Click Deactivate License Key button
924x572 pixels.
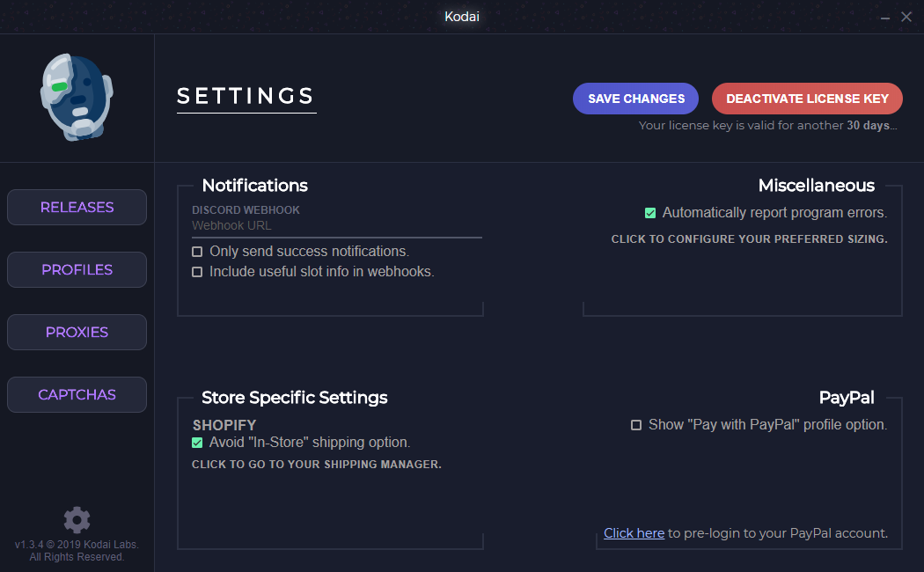(x=807, y=99)
